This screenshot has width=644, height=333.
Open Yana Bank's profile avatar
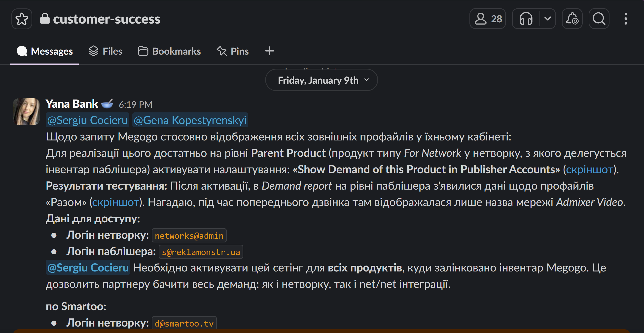point(26,111)
